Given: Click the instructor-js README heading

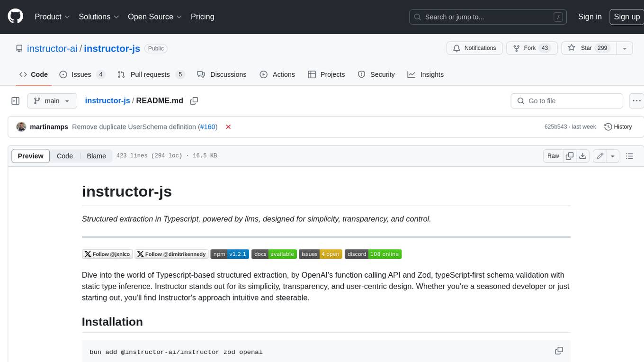Looking at the screenshot, I should 127,191.
